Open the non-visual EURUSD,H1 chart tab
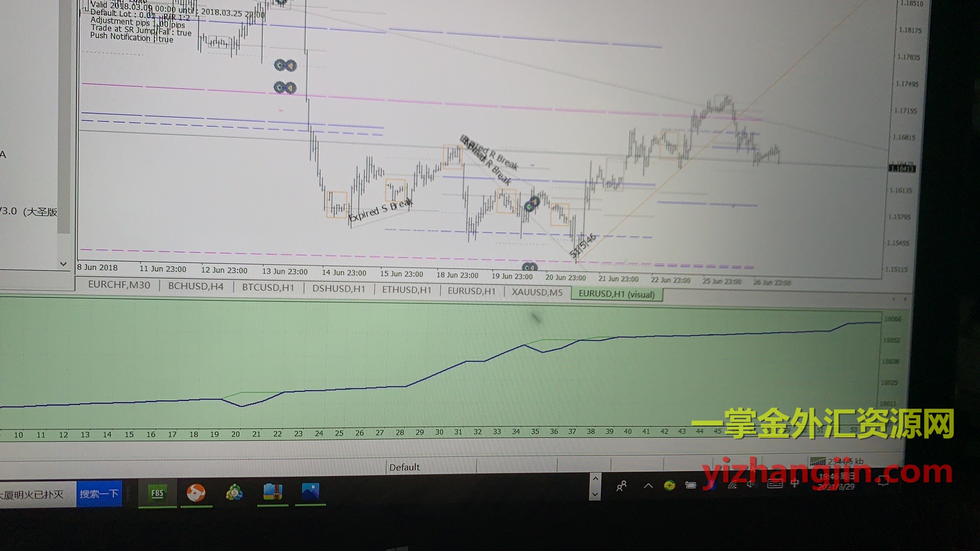Image resolution: width=980 pixels, height=551 pixels. [x=471, y=291]
